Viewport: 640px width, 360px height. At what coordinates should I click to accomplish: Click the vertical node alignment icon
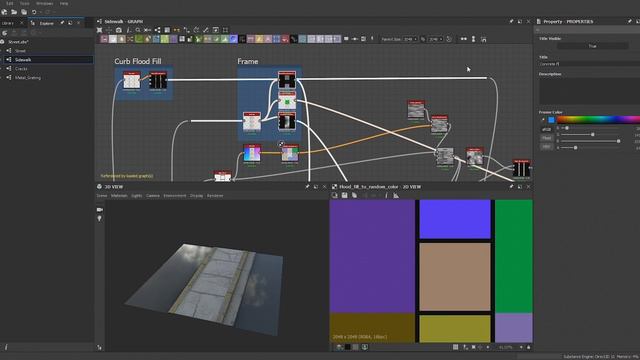[x=473, y=39]
